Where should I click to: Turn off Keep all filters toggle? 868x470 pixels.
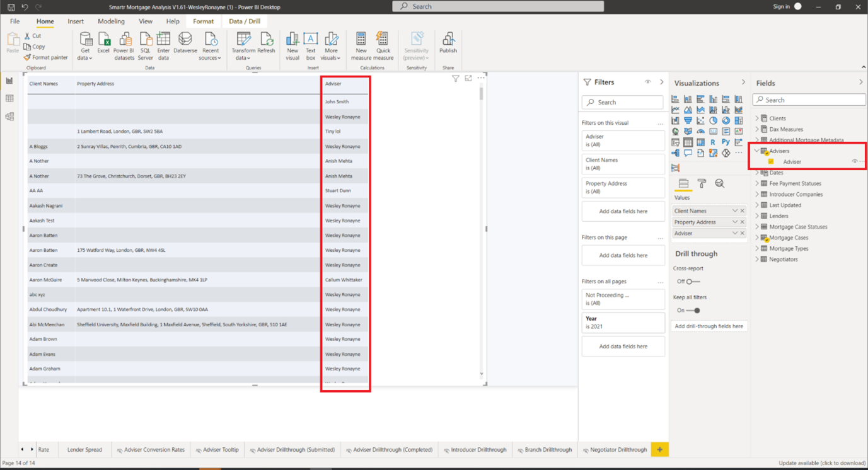point(693,311)
